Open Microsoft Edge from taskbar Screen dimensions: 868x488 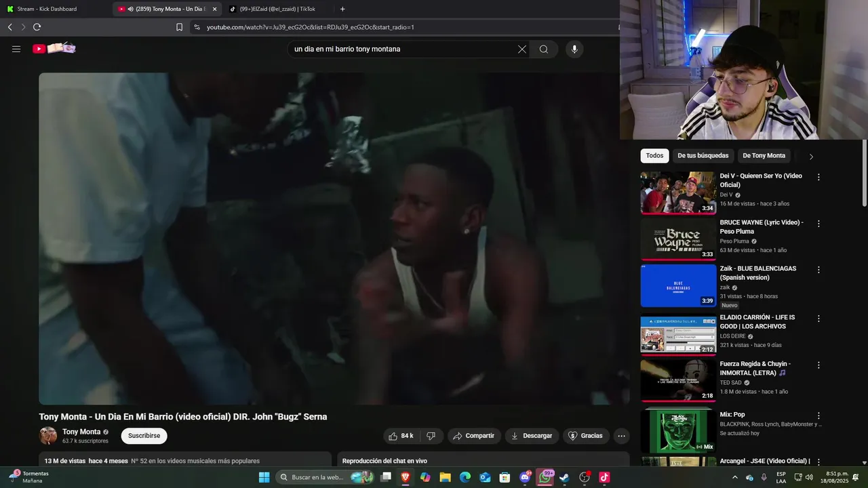pos(465,477)
